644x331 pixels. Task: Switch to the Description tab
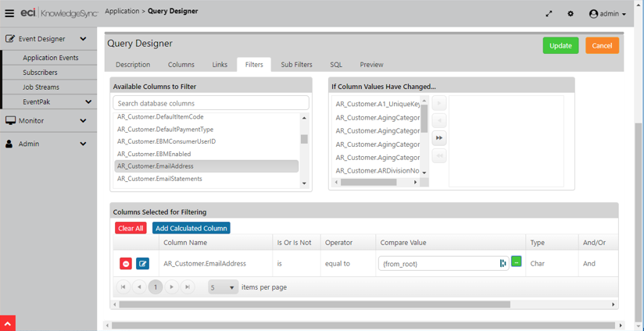[x=133, y=64]
